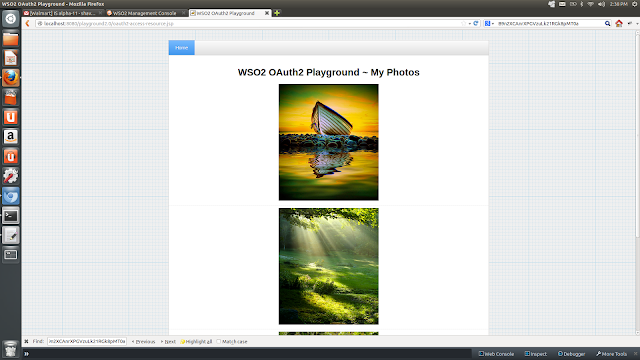Open the volume indicator in top panel
The width and height of the screenshot is (640, 360).
point(601,4)
